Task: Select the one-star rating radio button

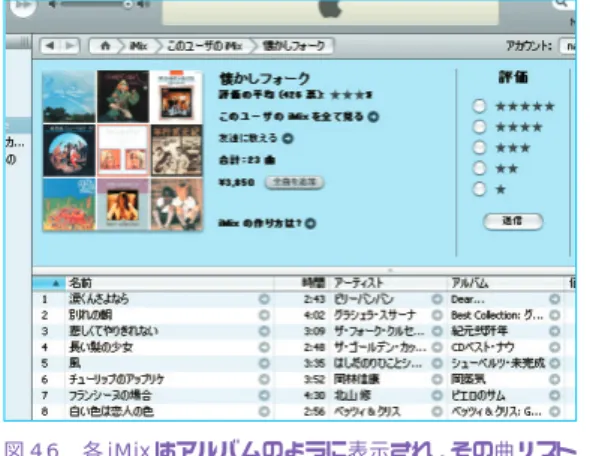Action: 479,189
